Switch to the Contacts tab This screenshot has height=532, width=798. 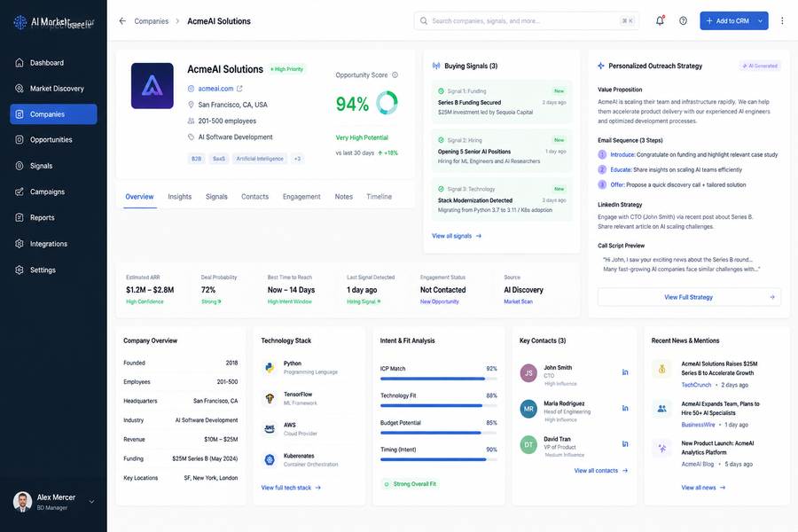(x=255, y=197)
